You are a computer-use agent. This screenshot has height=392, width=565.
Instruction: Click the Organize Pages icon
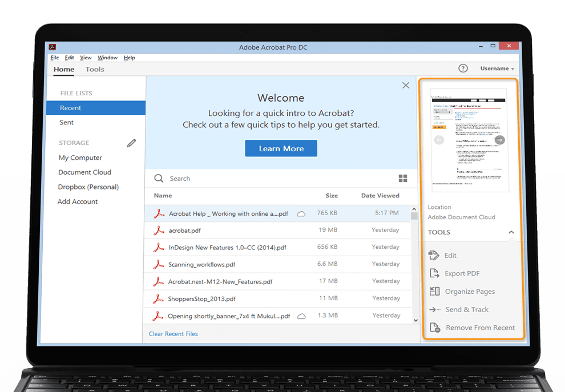tap(435, 291)
